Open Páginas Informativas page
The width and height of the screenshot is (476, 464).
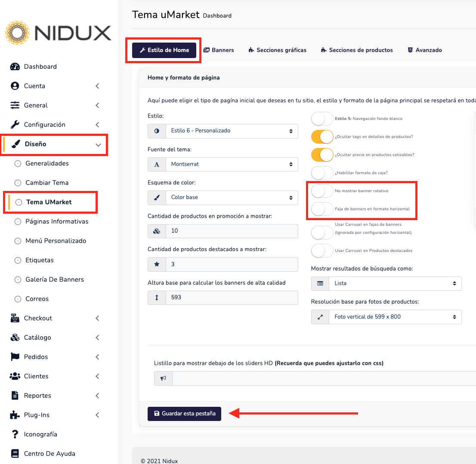57,222
